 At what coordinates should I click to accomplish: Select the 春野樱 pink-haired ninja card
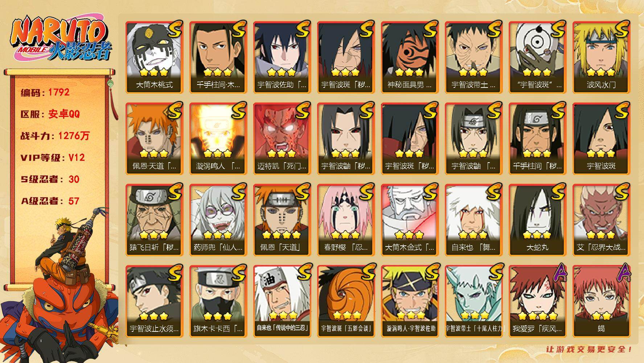pos(346,220)
